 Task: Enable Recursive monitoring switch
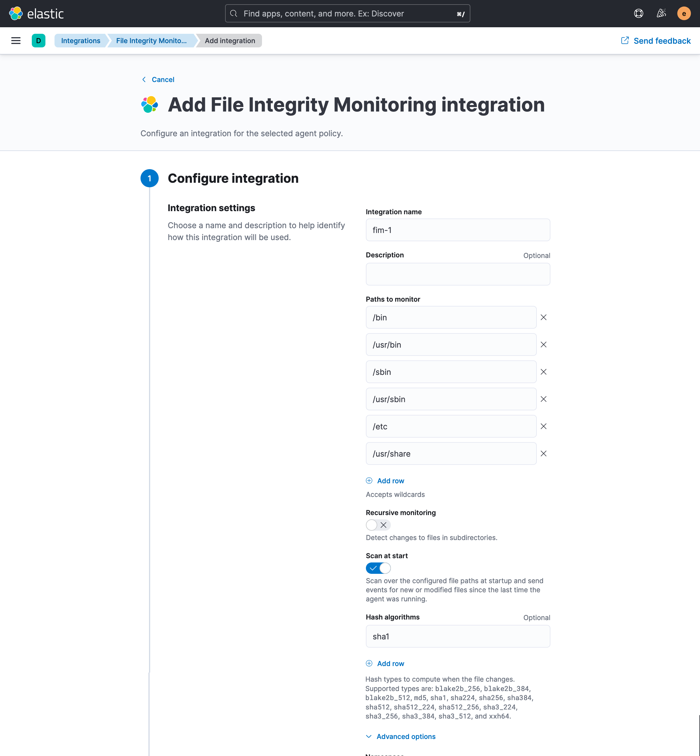[378, 525]
